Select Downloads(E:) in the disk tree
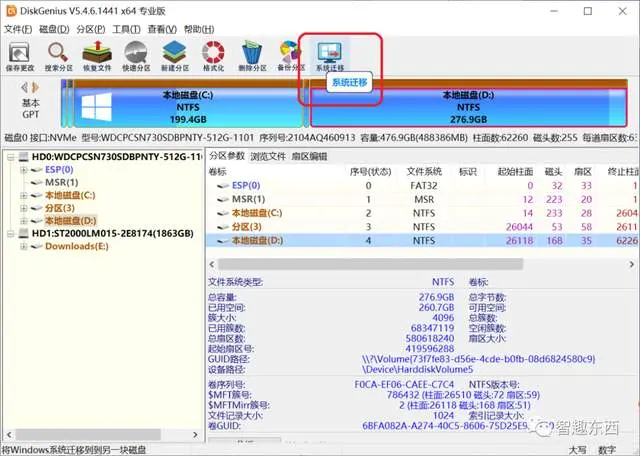The width and height of the screenshot is (640, 456). pos(77,246)
